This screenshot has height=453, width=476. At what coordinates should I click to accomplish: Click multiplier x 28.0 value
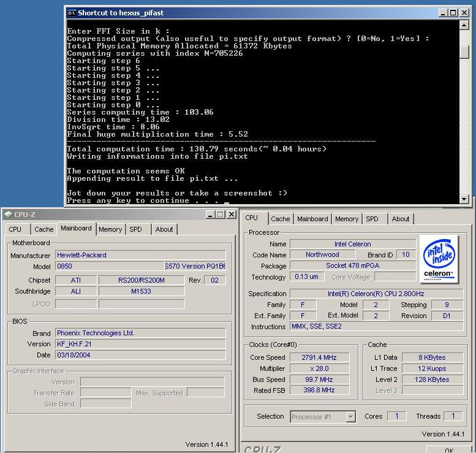319,368
